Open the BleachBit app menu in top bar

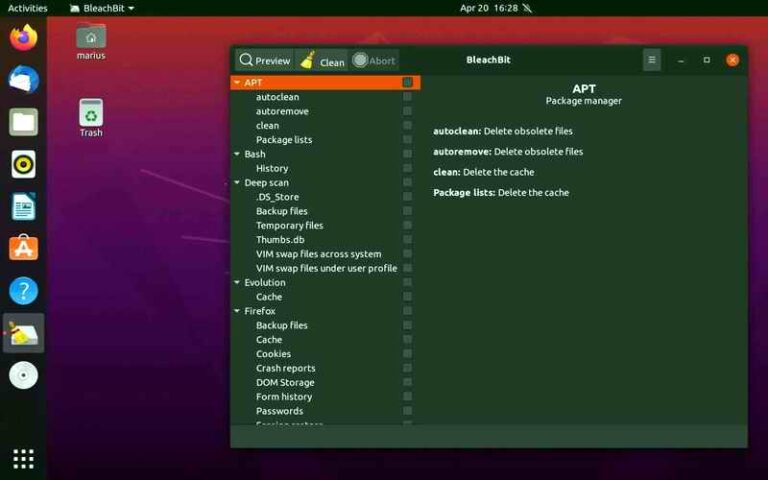click(102, 8)
